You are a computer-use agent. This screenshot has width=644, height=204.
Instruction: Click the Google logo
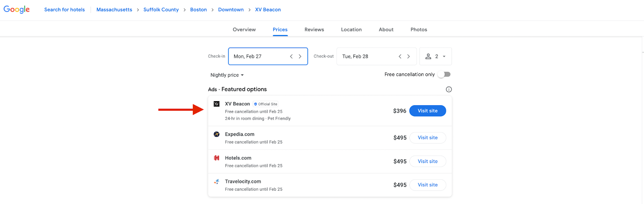17,9
